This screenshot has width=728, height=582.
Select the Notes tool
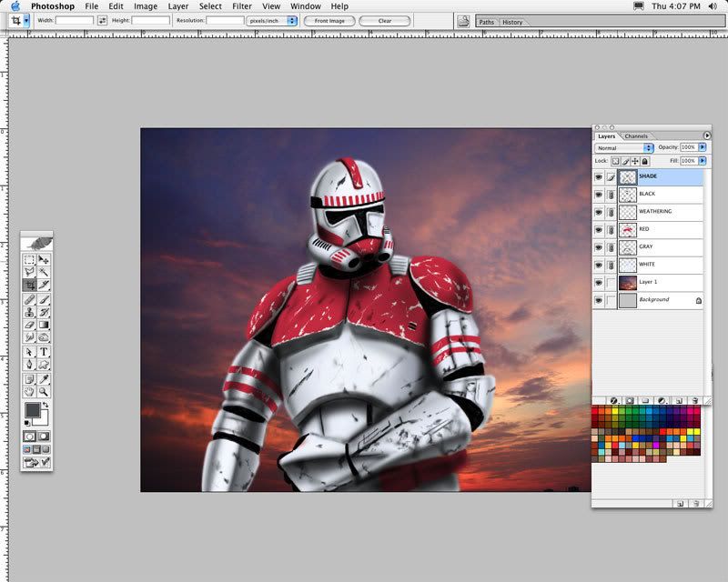[29, 379]
